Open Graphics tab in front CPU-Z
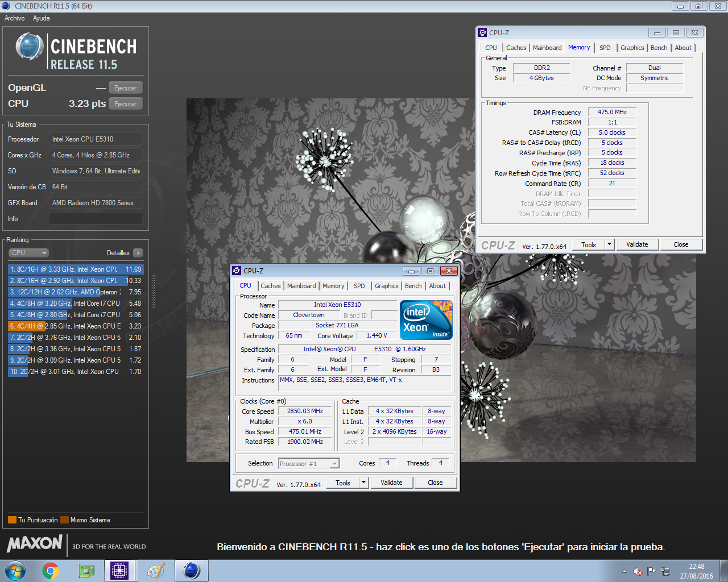This screenshot has width=728, height=582. point(387,286)
